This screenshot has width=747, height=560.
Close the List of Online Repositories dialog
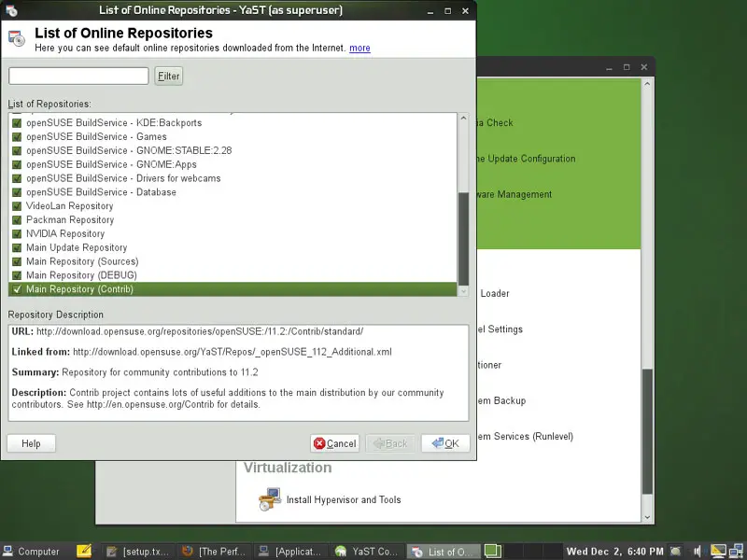click(465, 10)
